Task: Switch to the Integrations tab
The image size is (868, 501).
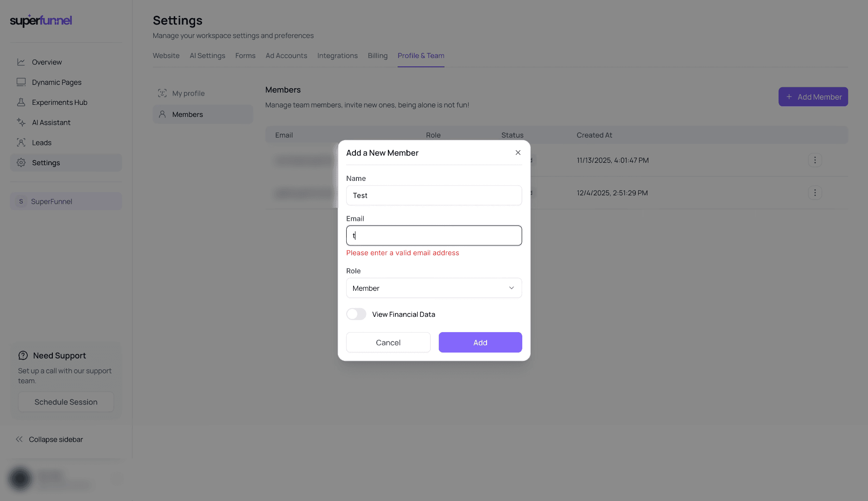Action: [x=337, y=56]
